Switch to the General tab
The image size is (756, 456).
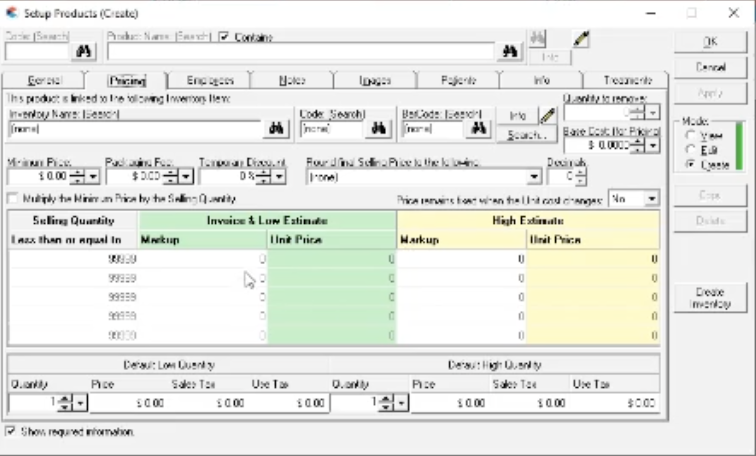[x=45, y=80]
